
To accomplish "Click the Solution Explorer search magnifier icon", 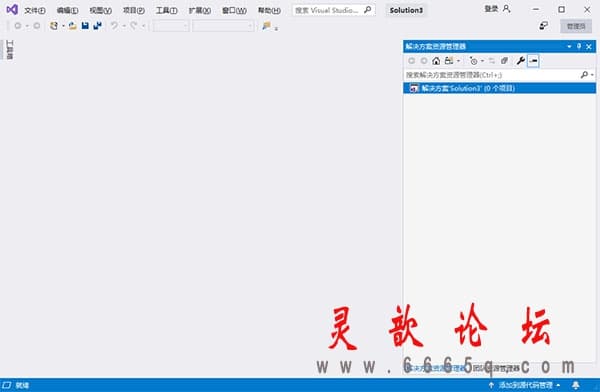I will point(584,75).
